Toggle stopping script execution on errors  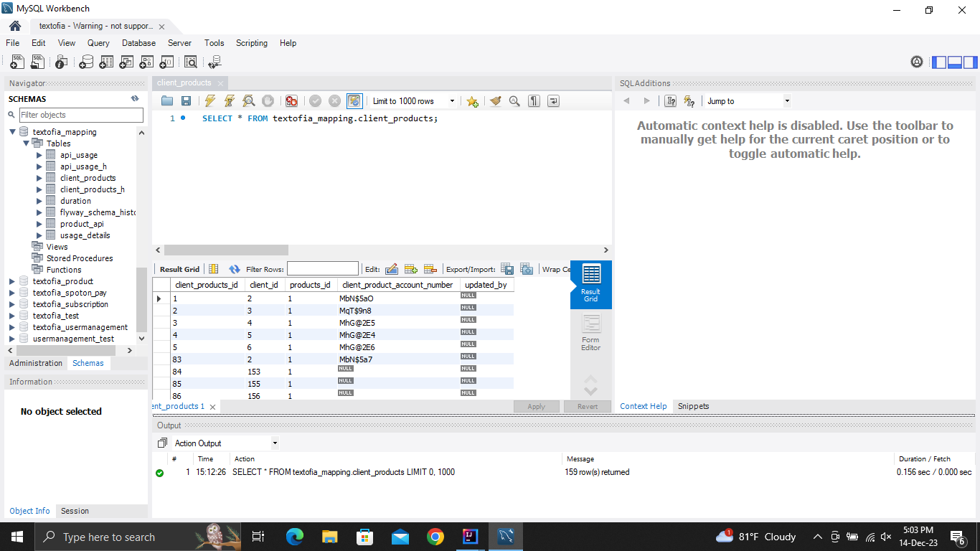pyautogui.click(x=291, y=101)
